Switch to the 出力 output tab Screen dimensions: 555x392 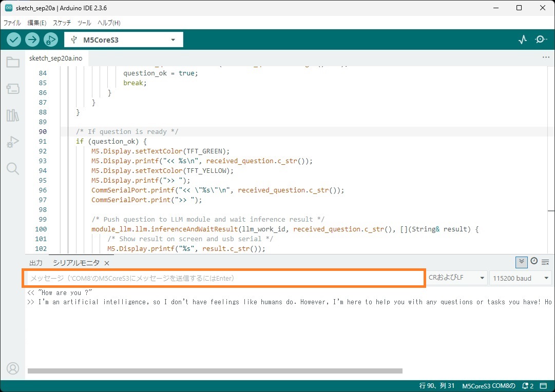point(36,263)
